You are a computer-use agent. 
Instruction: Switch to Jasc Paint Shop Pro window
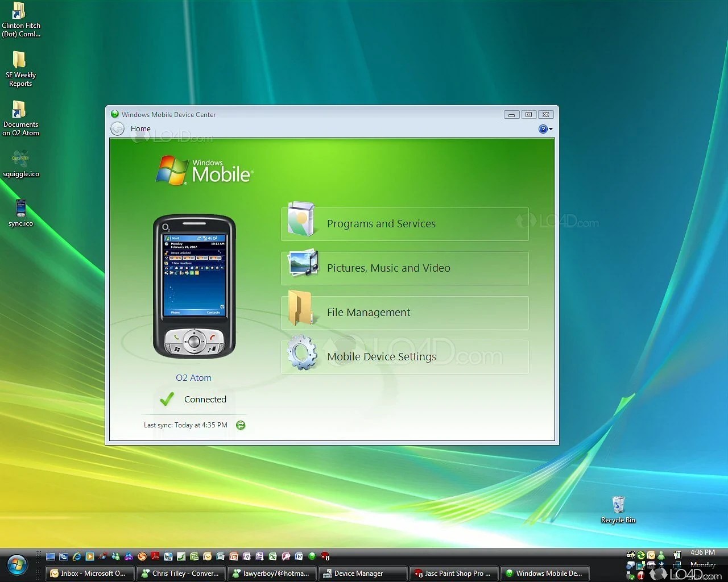coord(453,573)
